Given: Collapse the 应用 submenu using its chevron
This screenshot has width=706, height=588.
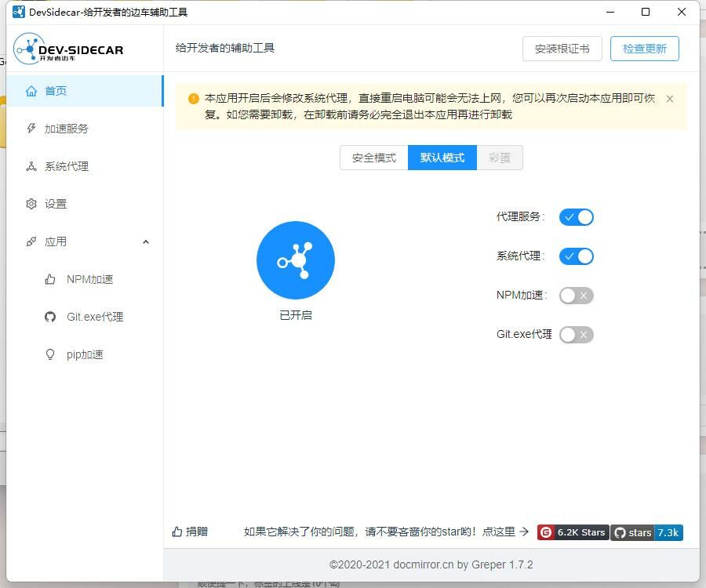Looking at the screenshot, I should 146,241.
